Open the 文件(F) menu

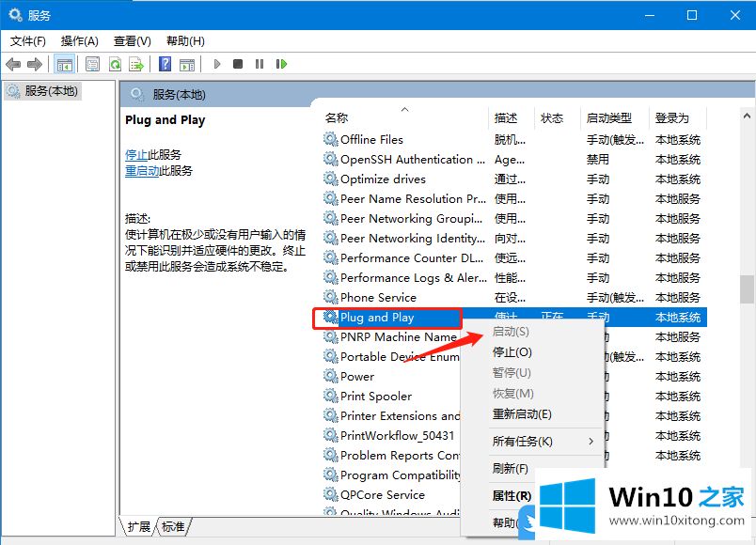[x=28, y=41]
